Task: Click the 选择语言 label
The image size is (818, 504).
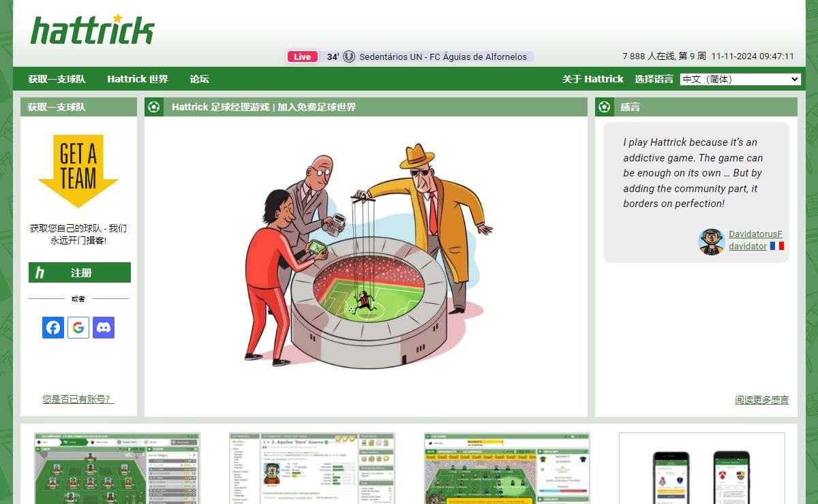Action: [654, 79]
